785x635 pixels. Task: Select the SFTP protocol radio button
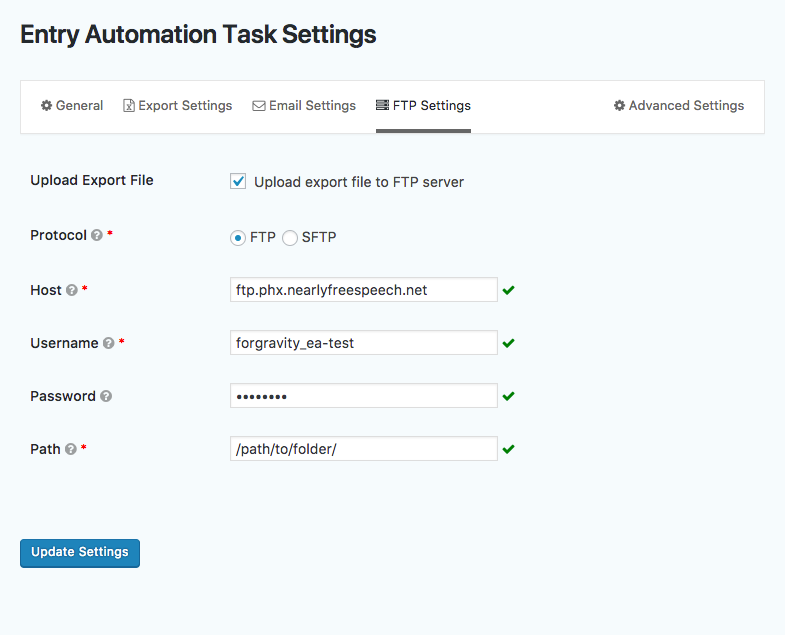point(290,238)
